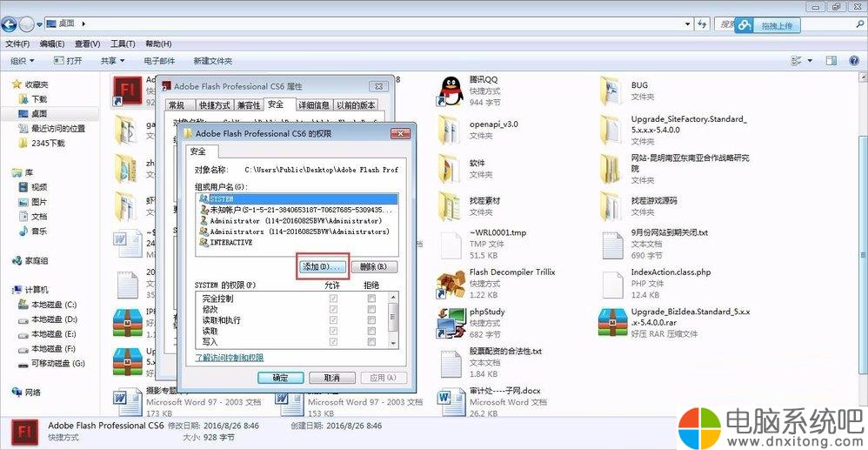Select the 审计处----子网.docx Word icon
The height and width of the screenshot is (450, 868).
tap(451, 401)
